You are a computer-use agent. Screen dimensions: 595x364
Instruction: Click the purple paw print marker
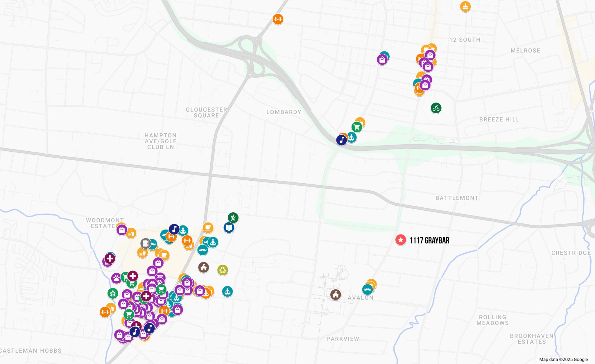[116, 278]
